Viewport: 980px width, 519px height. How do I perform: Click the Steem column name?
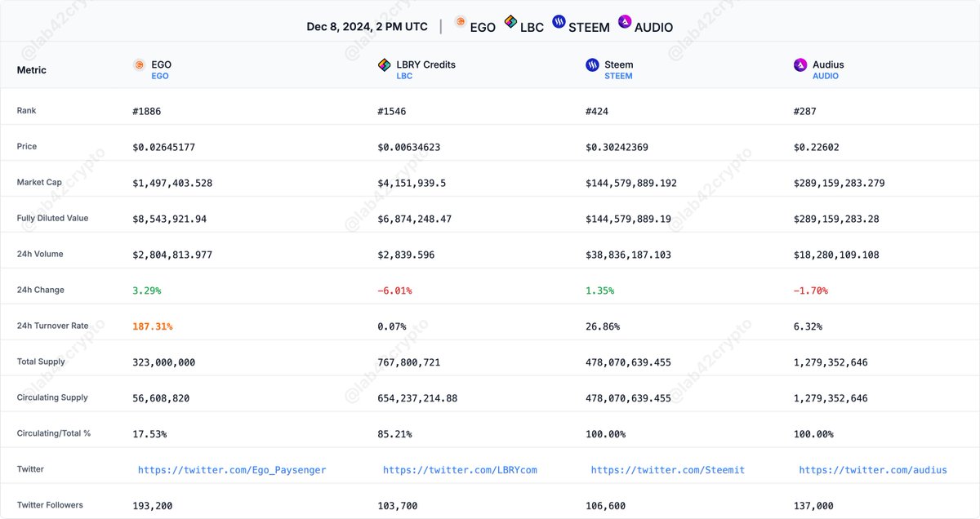pyautogui.click(x=619, y=64)
